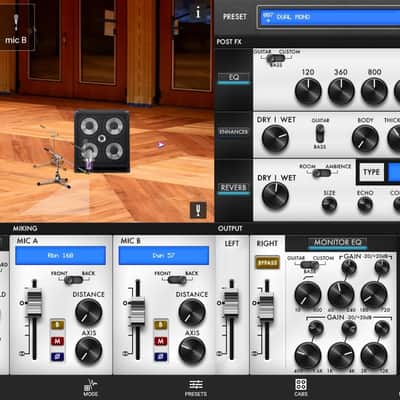Click the Monitor EQ 1k–4k frequency knob

point(341,355)
